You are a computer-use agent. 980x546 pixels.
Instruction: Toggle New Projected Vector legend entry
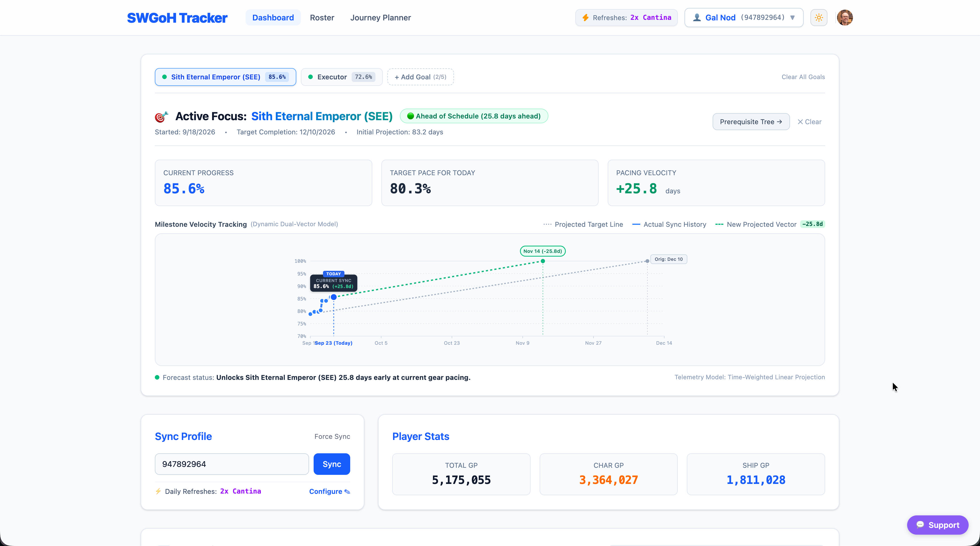755,224
